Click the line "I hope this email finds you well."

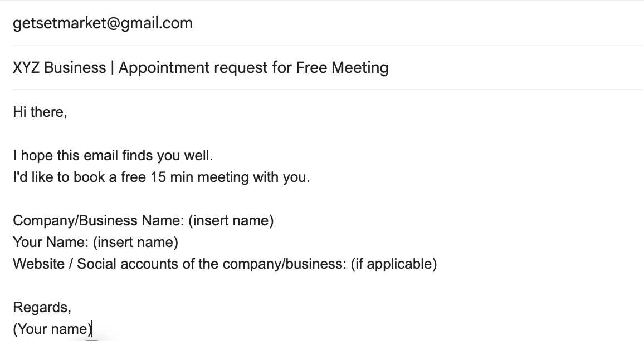coord(113,155)
